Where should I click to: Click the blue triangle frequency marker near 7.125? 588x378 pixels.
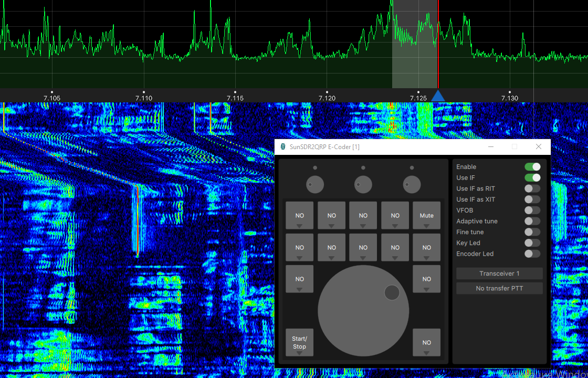(439, 97)
